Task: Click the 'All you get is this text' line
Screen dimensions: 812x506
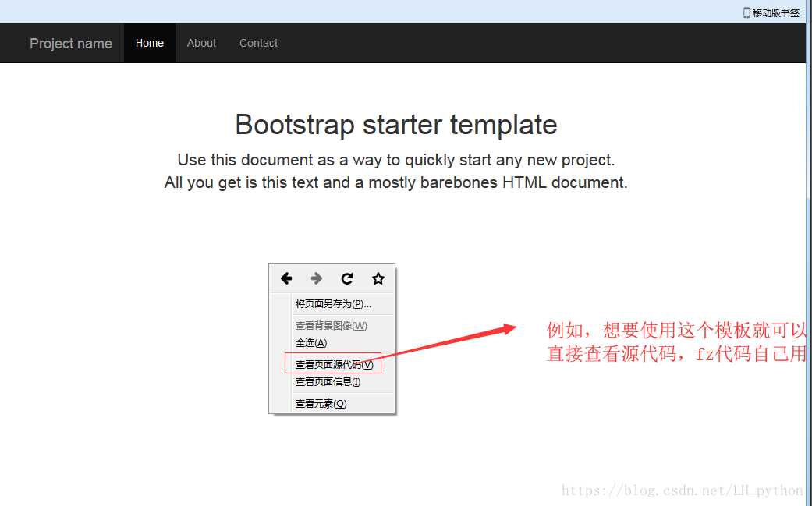Action: coord(396,182)
